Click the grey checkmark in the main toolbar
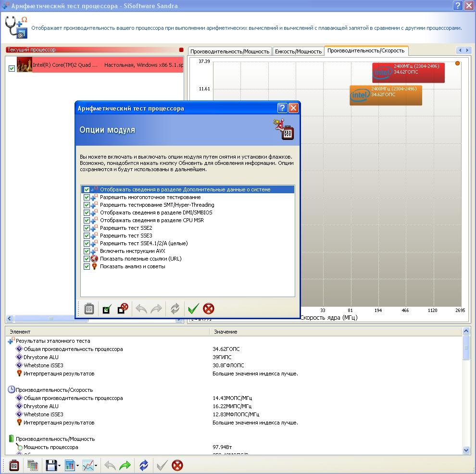The width and height of the screenshot is (476, 474). [162, 465]
